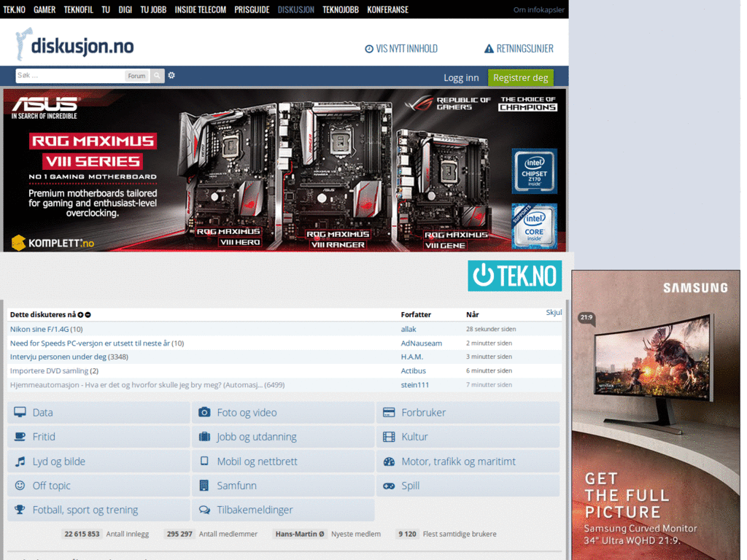
Task: Click the Fotball trophy icon
Action: tap(20, 510)
